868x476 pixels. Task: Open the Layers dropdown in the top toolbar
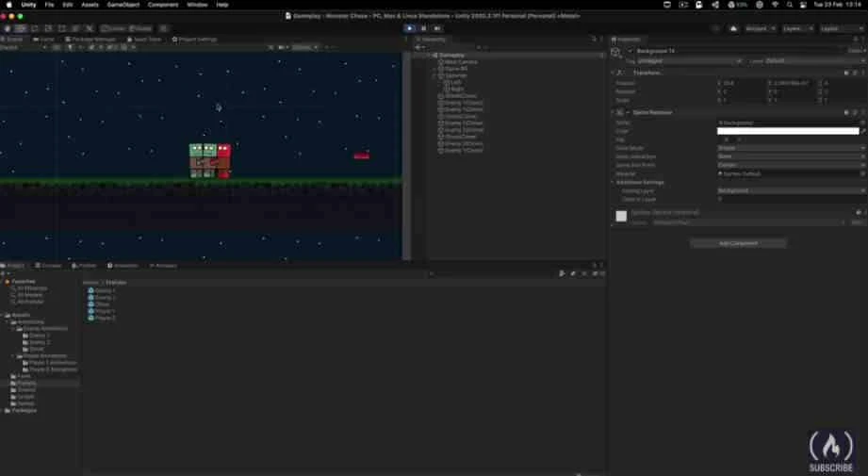(x=796, y=28)
